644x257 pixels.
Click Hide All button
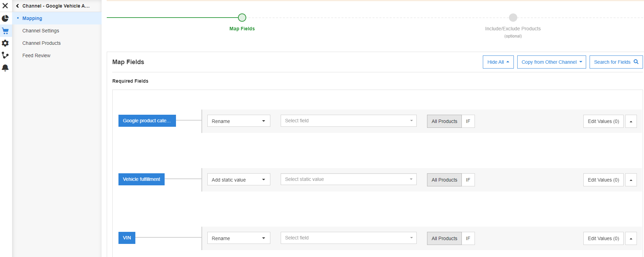[x=498, y=62]
